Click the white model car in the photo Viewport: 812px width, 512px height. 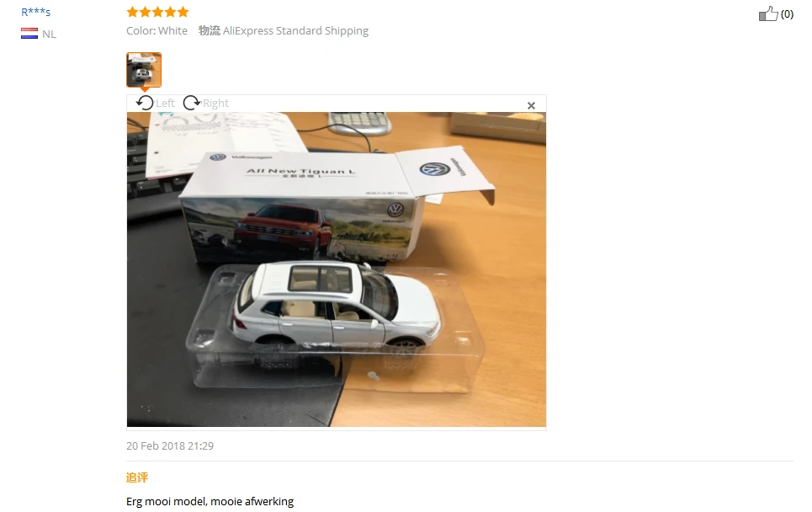coord(336,306)
